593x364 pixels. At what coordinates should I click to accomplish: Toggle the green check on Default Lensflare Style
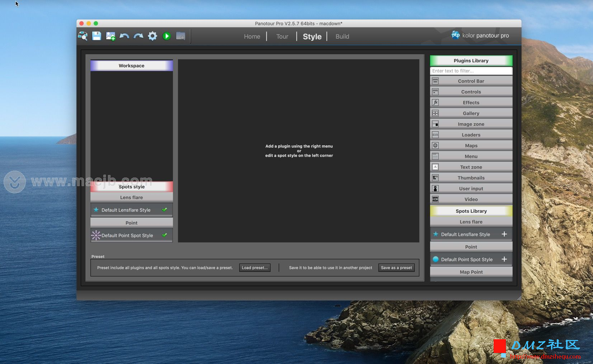(164, 210)
